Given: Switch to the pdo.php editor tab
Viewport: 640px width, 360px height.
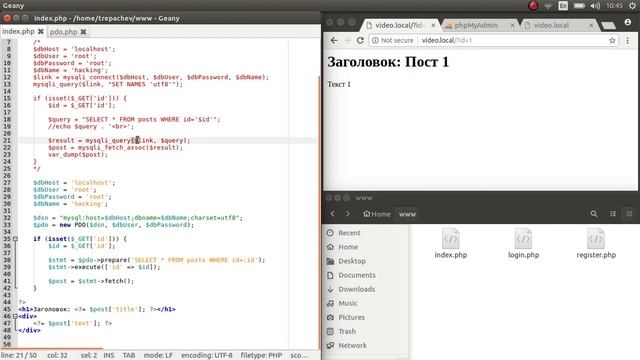Looking at the screenshot, I should [63, 31].
